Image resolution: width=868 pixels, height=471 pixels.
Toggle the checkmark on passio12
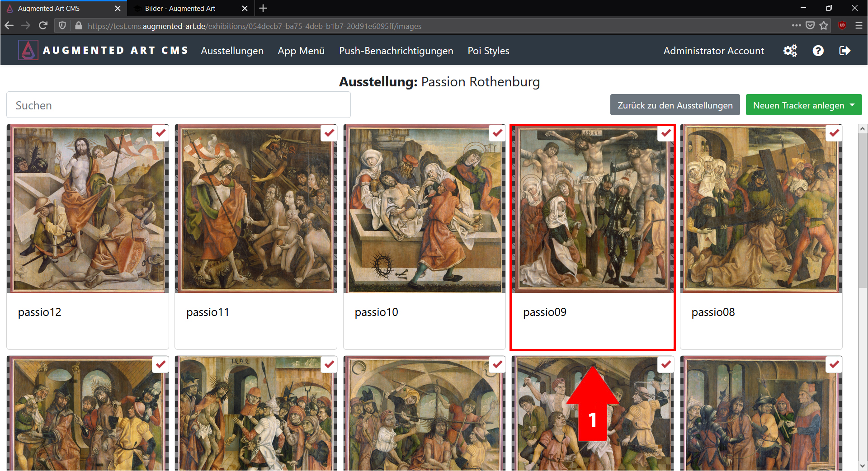[160, 133]
